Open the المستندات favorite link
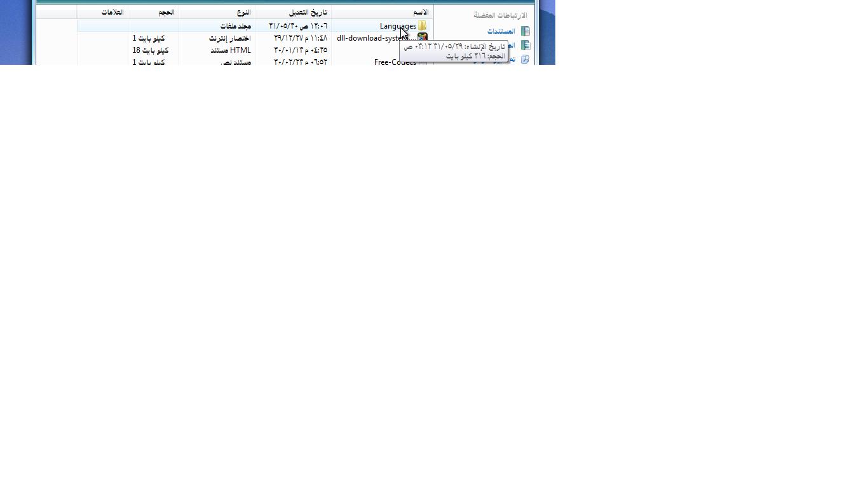Screen dimensions: 868x488 501,31
